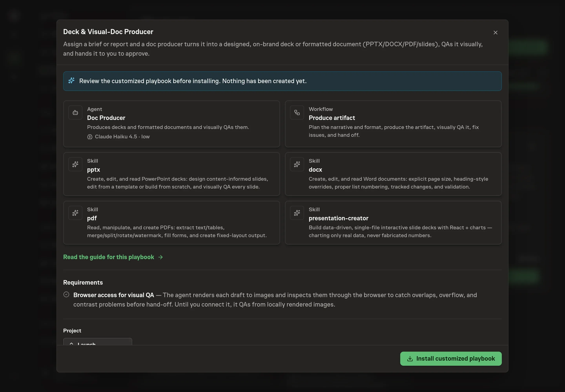Click the presentation-creator skill sparkle icon
Screen dimensions: 565x392
point(297,213)
